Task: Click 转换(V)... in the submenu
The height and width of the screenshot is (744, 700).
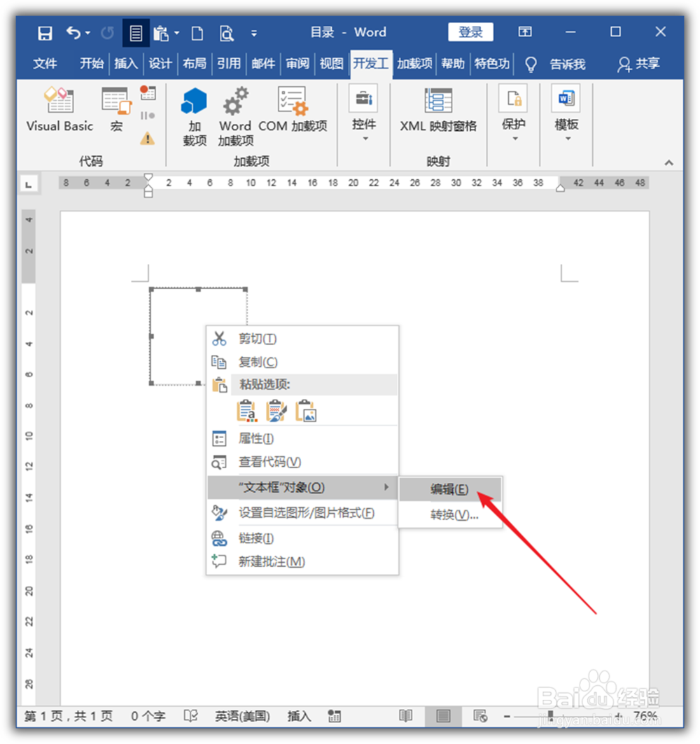Action: (450, 515)
